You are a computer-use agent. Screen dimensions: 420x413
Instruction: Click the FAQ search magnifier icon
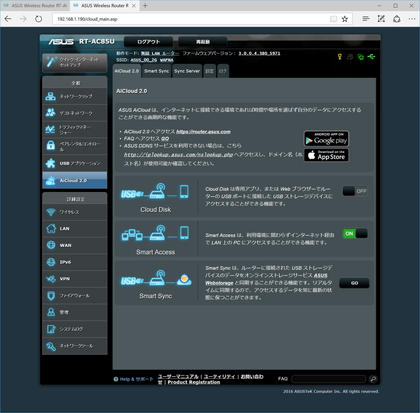tap(373, 379)
